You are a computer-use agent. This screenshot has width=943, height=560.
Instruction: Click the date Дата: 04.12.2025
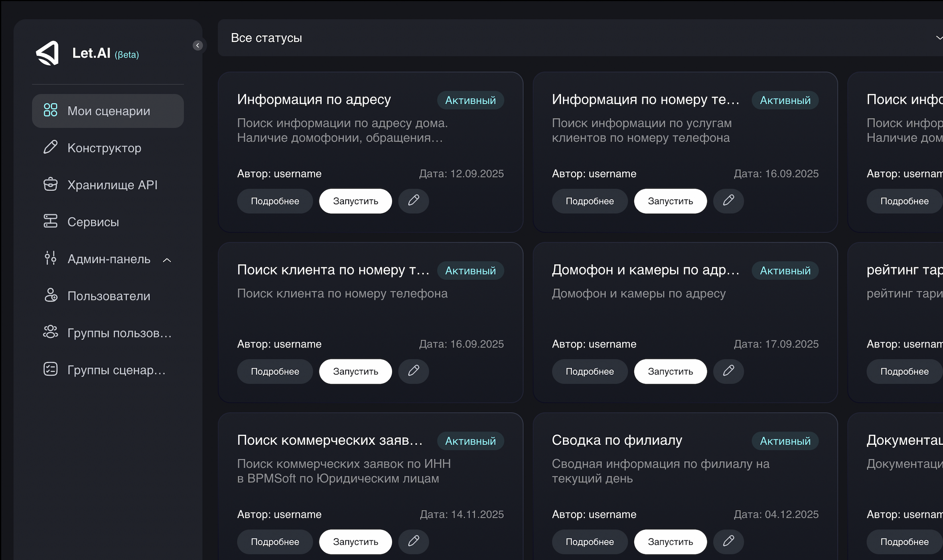(776, 514)
